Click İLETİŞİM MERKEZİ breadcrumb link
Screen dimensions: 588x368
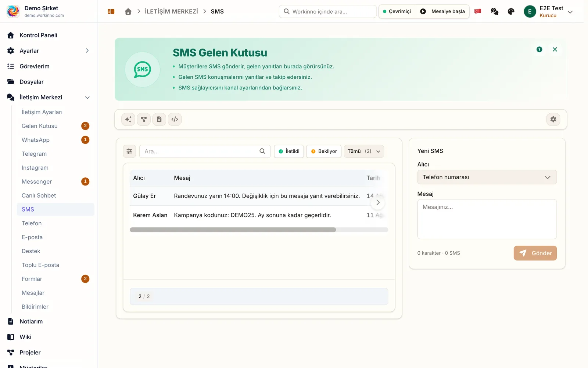(x=171, y=11)
